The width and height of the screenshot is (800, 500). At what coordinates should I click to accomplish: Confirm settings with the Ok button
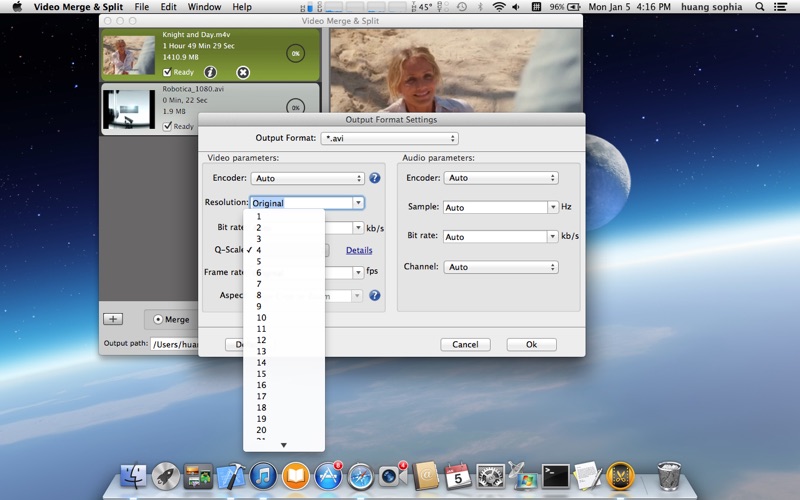coord(531,344)
